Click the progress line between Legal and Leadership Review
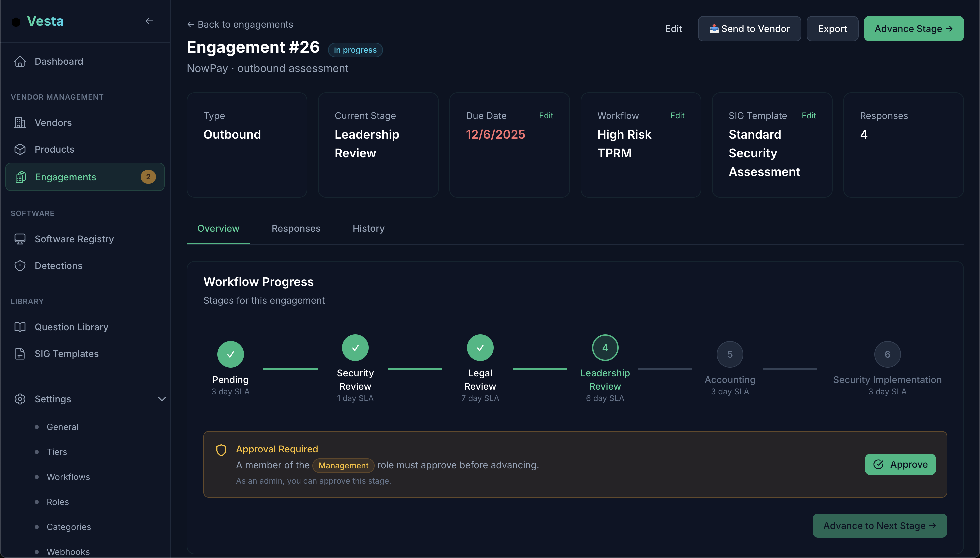The width and height of the screenshot is (980, 558). (x=540, y=369)
